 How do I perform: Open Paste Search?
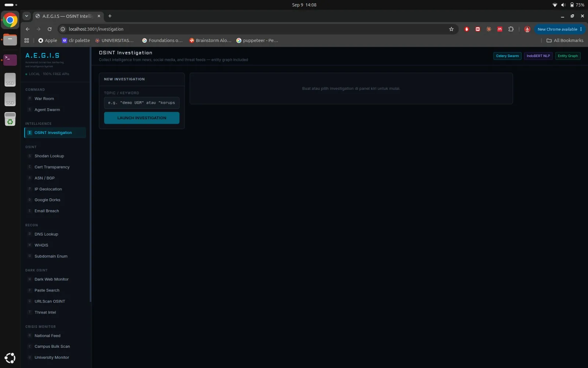point(55,290)
